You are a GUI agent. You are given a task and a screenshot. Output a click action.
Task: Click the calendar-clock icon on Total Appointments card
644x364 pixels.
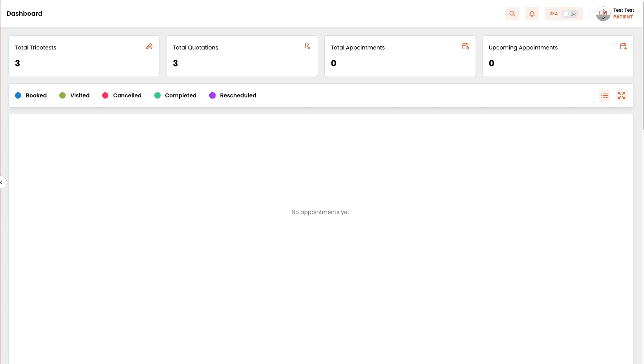tap(466, 46)
